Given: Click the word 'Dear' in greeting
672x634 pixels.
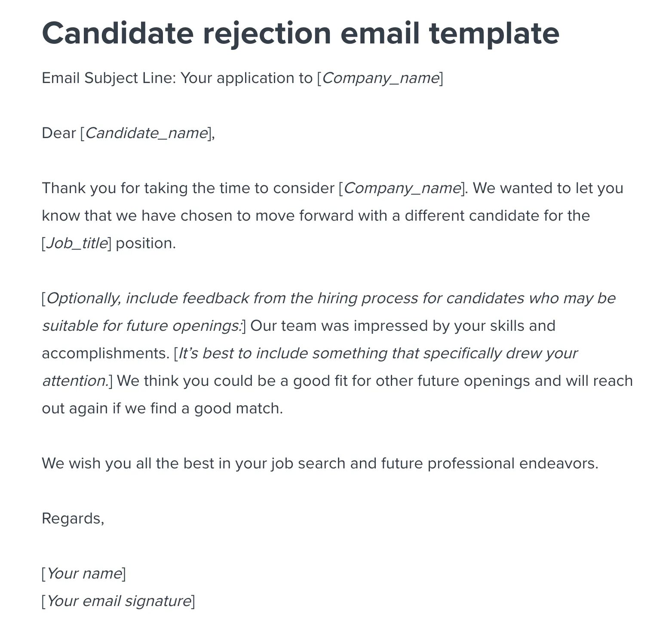Looking at the screenshot, I should (59, 133).
